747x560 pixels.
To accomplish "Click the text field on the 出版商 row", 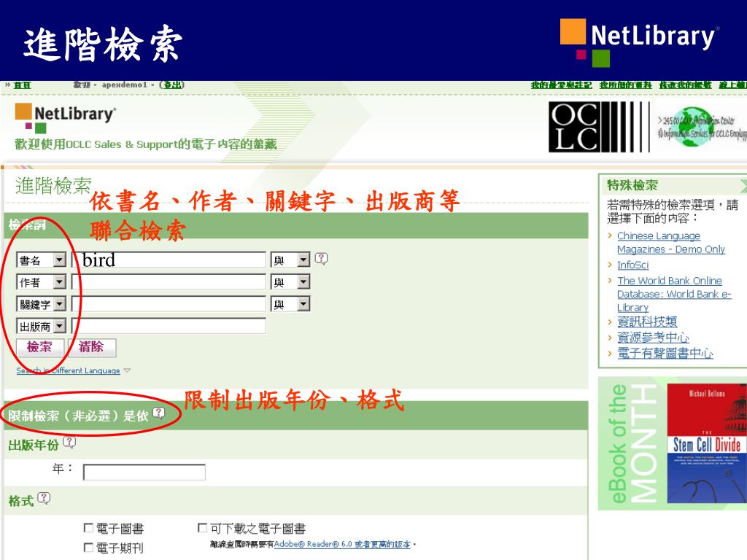I will [169, 326].
